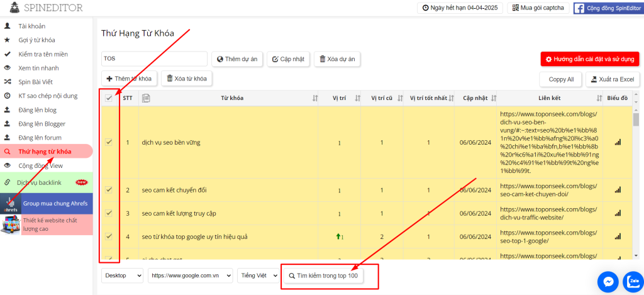Screen dimensions: 644x295
Task: Open the Desktop device dropdown
Action: (121, 276)
